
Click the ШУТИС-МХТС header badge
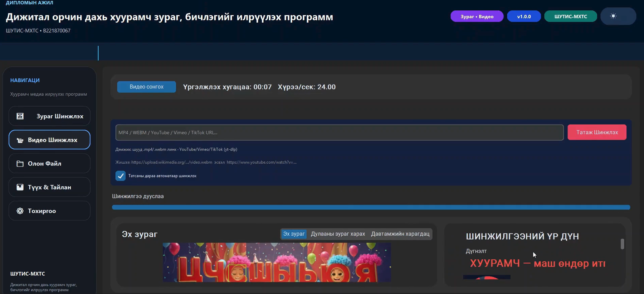(x=571, y=16)
